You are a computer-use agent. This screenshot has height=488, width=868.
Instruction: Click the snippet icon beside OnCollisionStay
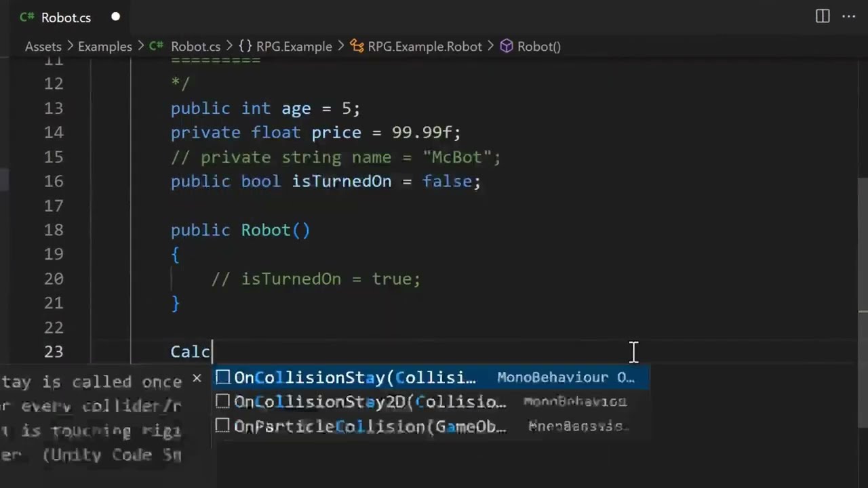(x=222, y=378)
